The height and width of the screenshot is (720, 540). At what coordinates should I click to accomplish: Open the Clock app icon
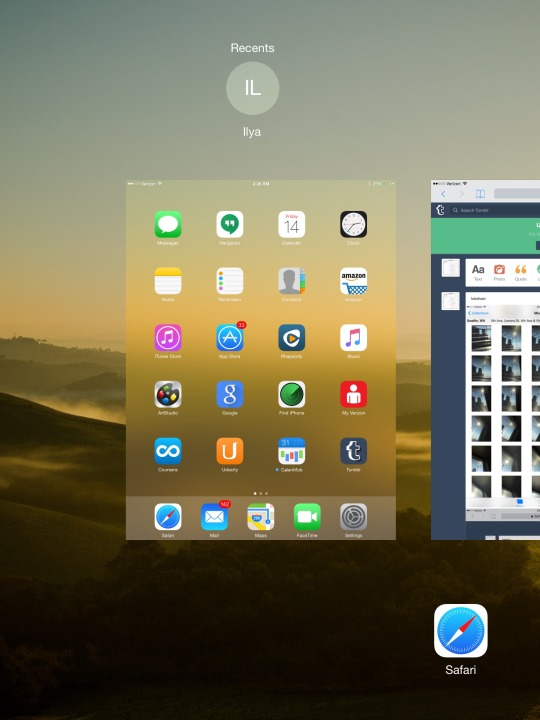coord(354,224)
